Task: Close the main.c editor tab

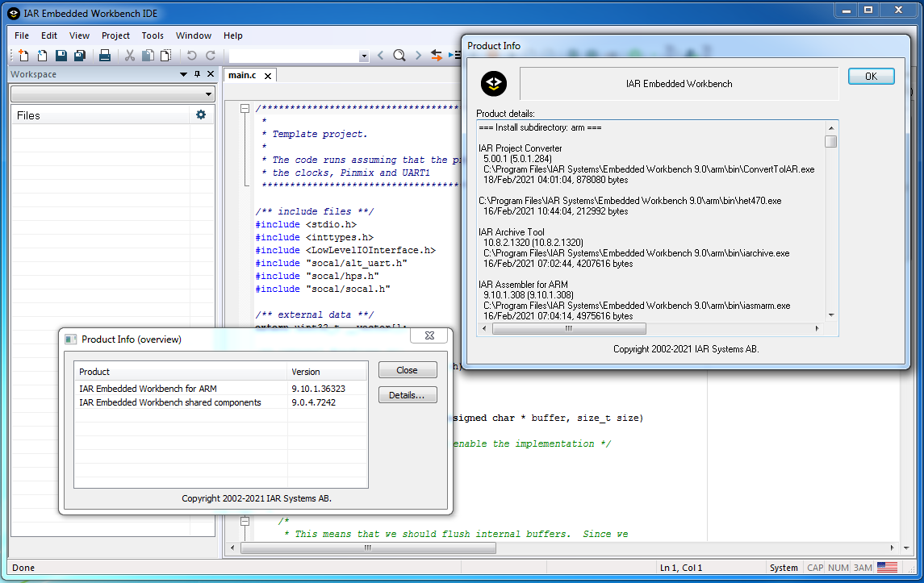Action: pyautogui.click(x=268, y=76)
